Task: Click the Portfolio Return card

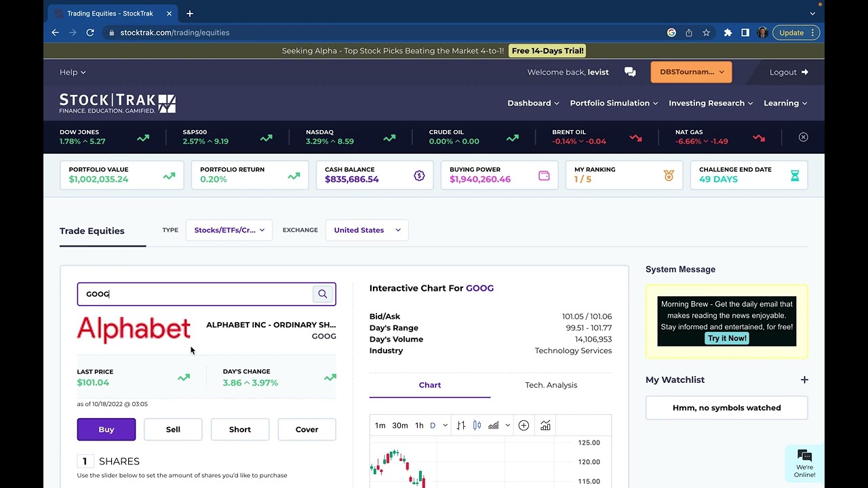Action: (x=250, y=175)
